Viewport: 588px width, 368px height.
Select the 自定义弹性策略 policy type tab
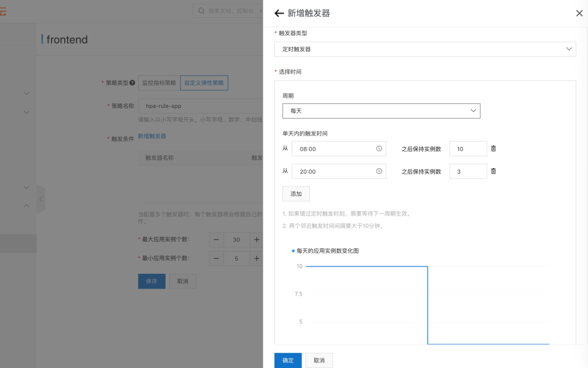(204, 83)
